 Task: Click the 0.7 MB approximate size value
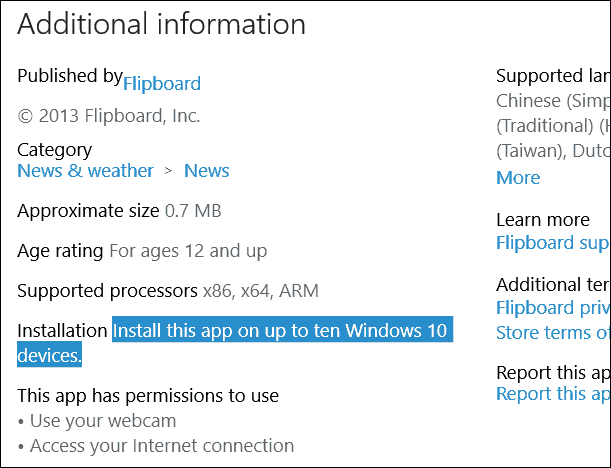193,211
